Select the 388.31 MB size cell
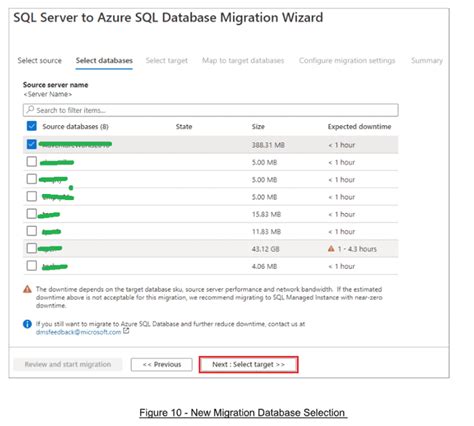474x426 pixels. pyautogui.click(x=268, y=145)
